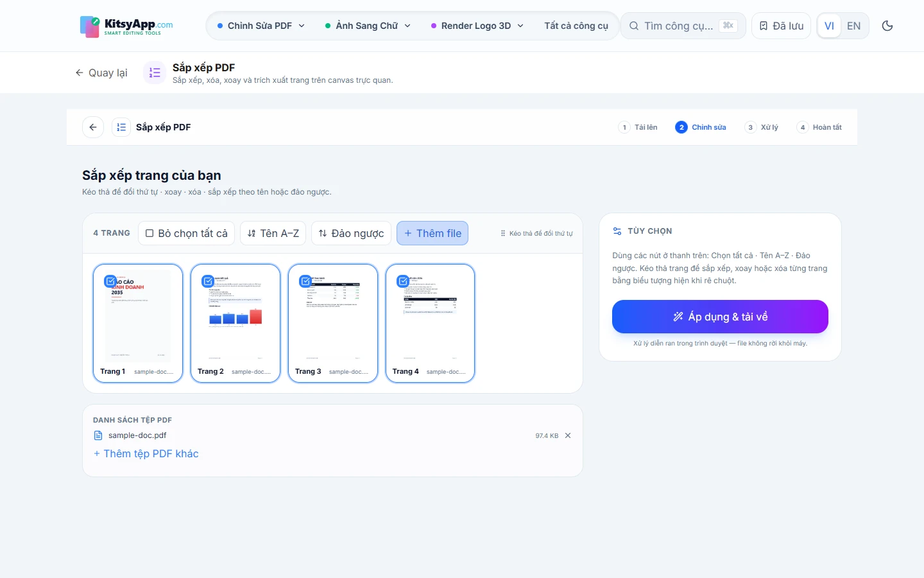Click the list icon beside the card title Sắp xếp PDF
This screenshot has height=578, width=924.
121,127
